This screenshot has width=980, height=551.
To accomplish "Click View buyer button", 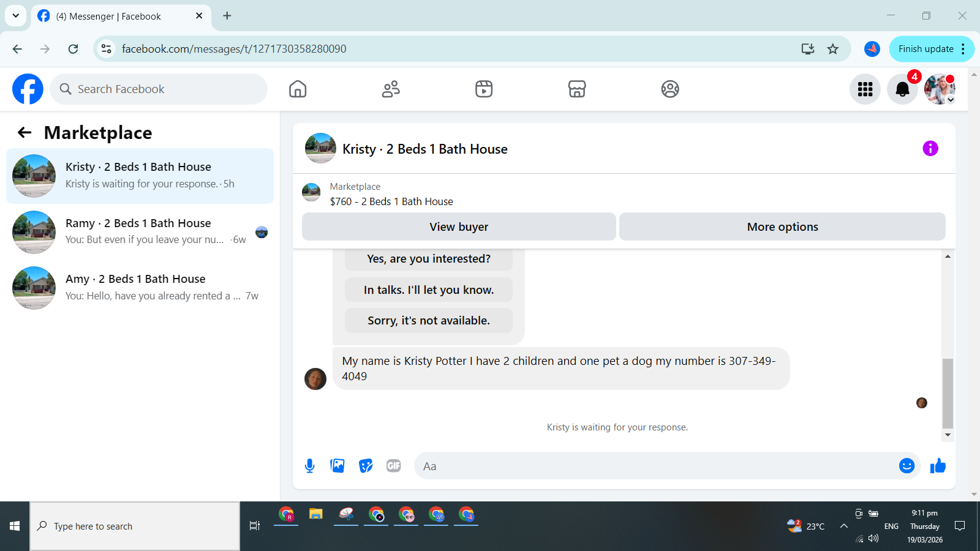I will tap(459, 227).
